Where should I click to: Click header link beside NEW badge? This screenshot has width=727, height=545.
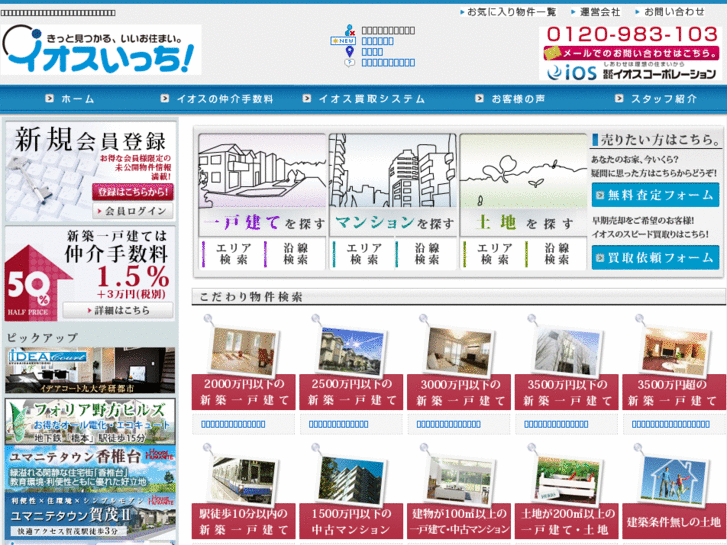pos(377,41)
